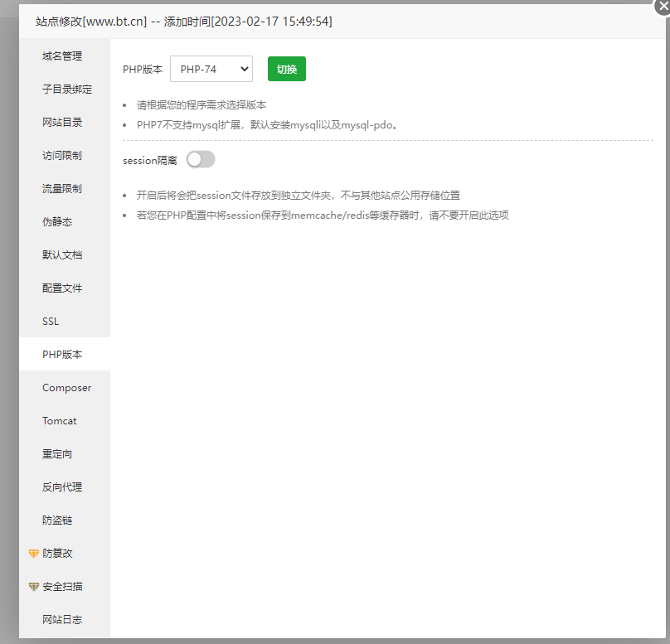Click the diamond icon beside 安全扫描
670x644 pixels.
click(x=34, y=586)
